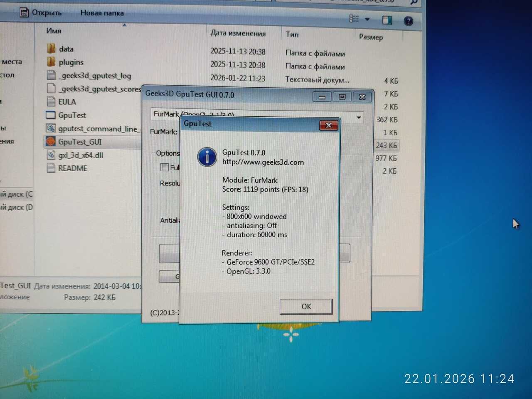Image resolution: width=532 pixels, height=399 pixels.
Task: Open the FurMark test selection dropdown
Action: pos(359,118)
